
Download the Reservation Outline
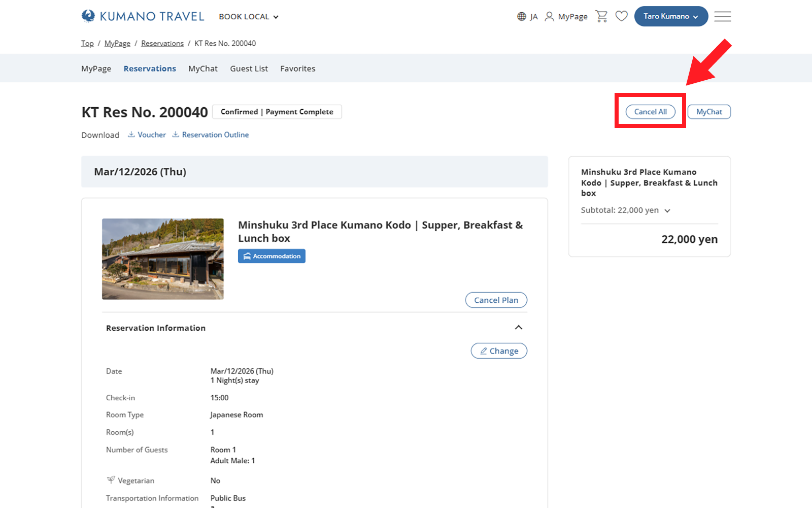point(211,135)
